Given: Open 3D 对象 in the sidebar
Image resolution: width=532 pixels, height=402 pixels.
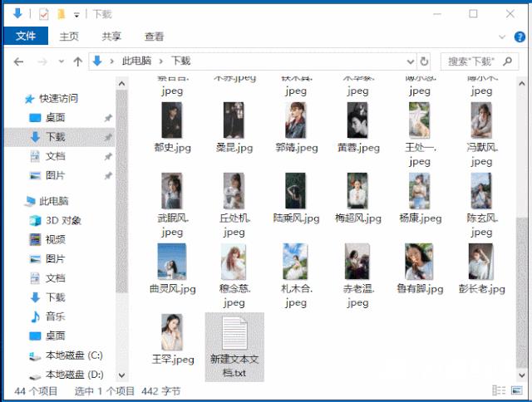Looking at the screenshot, I should (x=63, y=220).
